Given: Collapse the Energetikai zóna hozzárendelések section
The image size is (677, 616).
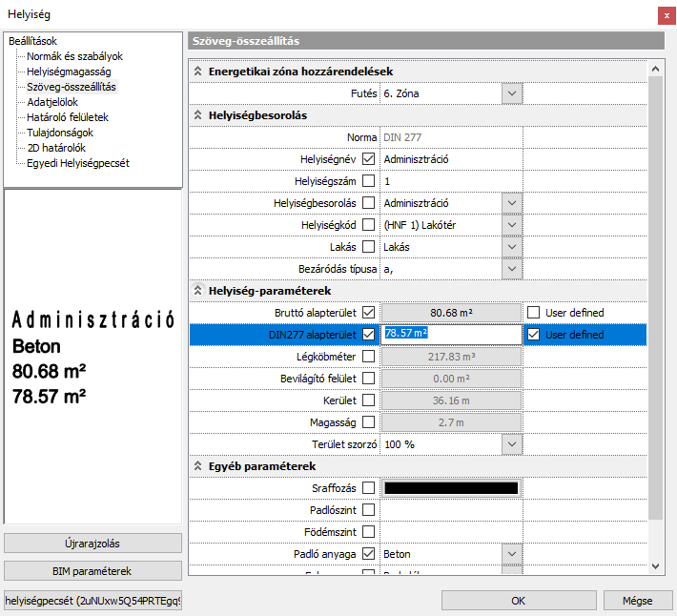Looking at the screenshot, I should (198, 72).
